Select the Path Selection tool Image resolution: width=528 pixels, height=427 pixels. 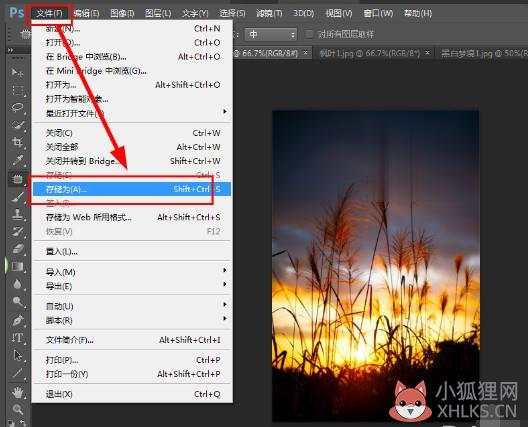(18, 355)
